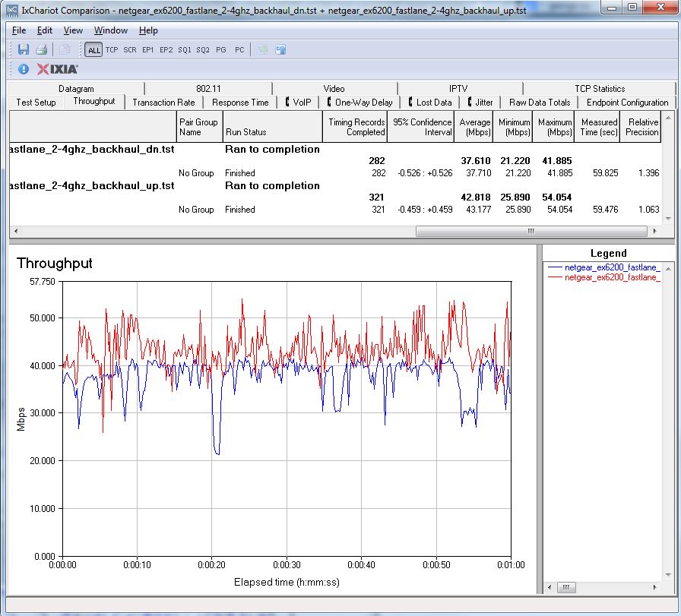Select the blue netgear_ex6200 legend entry
Screen dimensions: 681x616
point(604,267)
